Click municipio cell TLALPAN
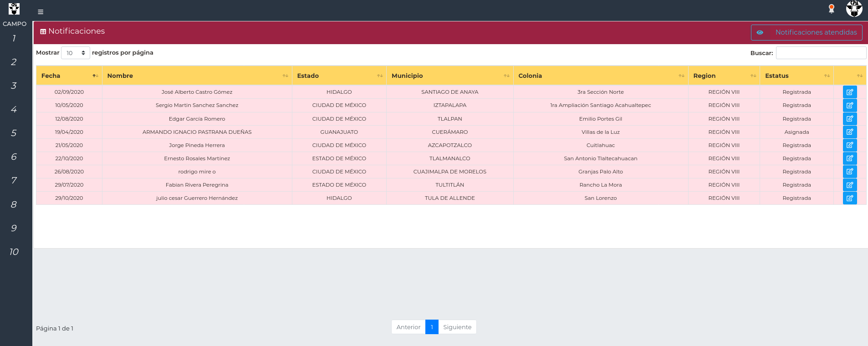The height and width of the screenshot is (346, 868). pyautogui.click(x=450, y=119)
